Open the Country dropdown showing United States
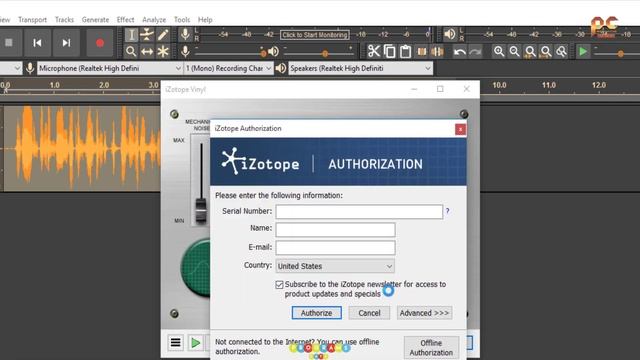Viewport: 640px width, 360px height. point(335,266)
